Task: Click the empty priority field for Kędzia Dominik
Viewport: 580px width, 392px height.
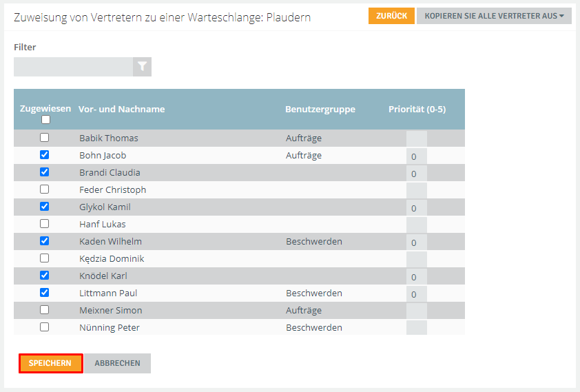Action: pyautogui.click(x=417, y=260)
